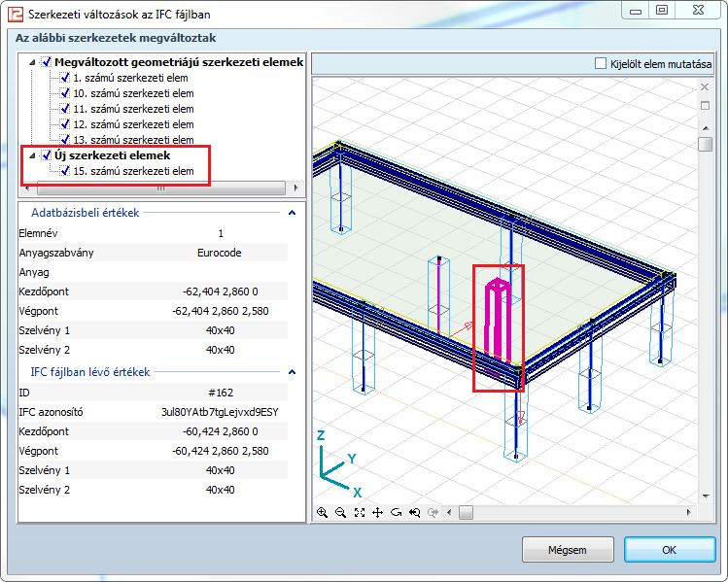Confirm changes with OK button

click(x=669, y=550)
